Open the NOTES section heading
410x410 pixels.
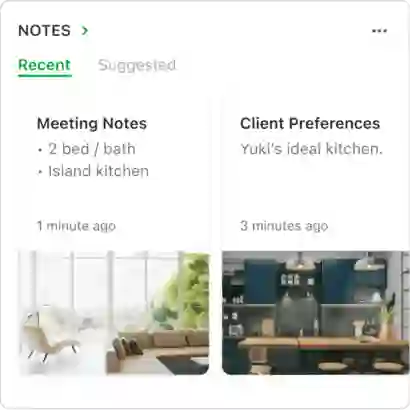(x=44, y=31)
